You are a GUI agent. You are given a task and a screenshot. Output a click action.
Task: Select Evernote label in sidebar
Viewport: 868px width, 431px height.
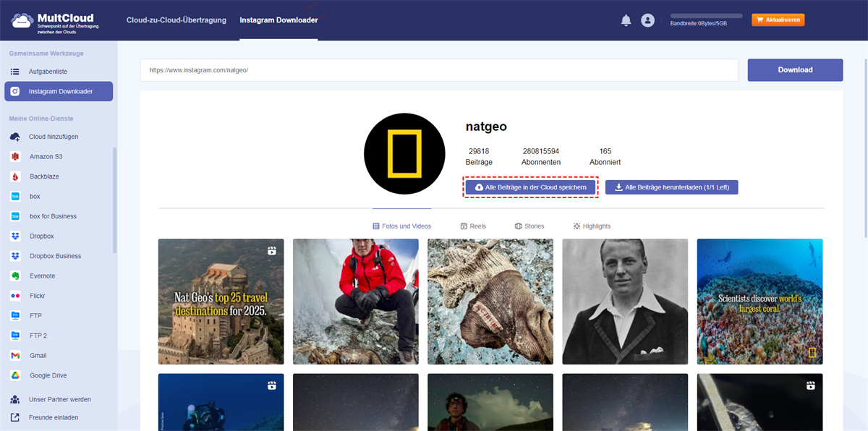[43, 276]
